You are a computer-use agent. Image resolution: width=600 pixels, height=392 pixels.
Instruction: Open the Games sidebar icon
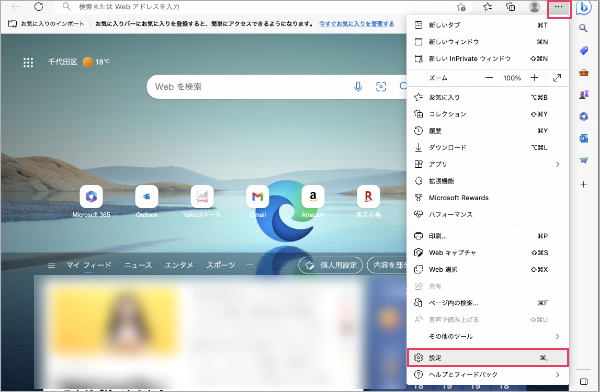point(584,94)
